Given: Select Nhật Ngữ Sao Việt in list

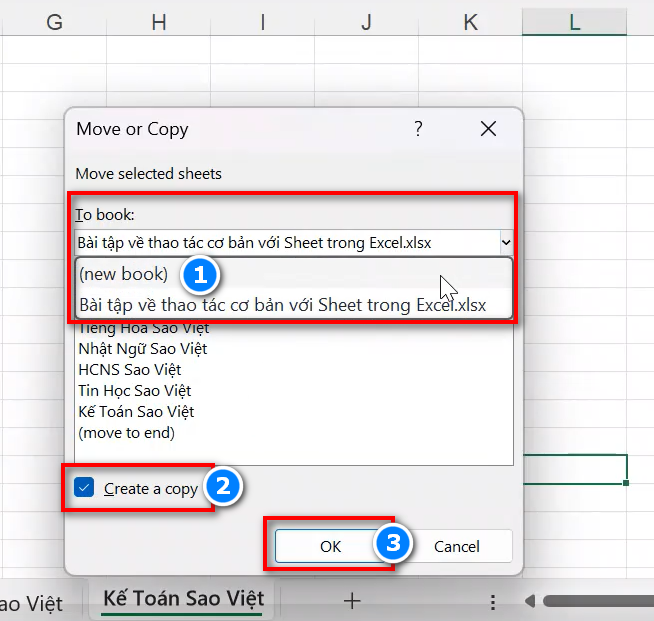Looking at the screenshot, I should pyautogui.click(x=142, y=349).
